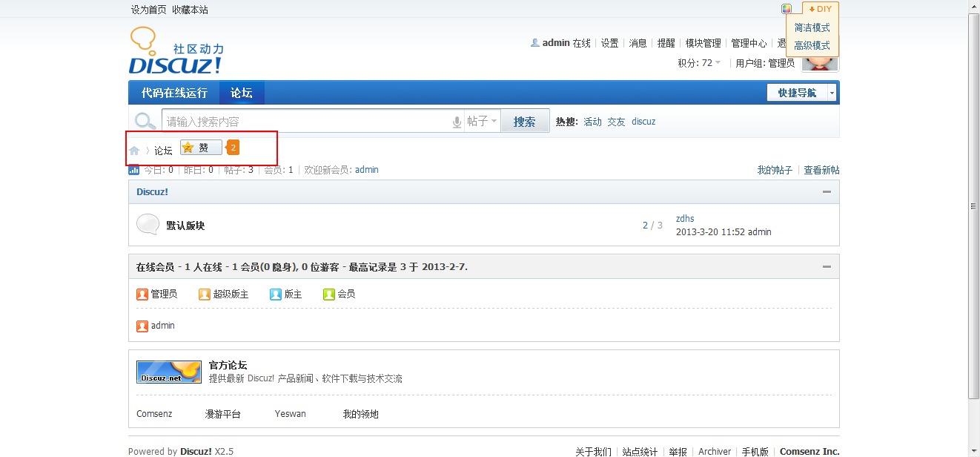Open 消息 messages link
The image size is (980, 457).
click(x=638, y=43)
